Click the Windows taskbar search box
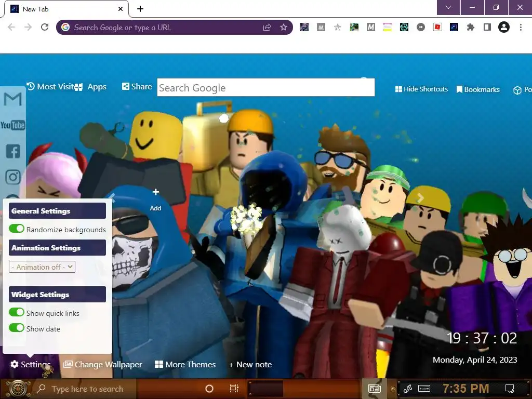Screen dimensions: 532x399 point(85,389)
